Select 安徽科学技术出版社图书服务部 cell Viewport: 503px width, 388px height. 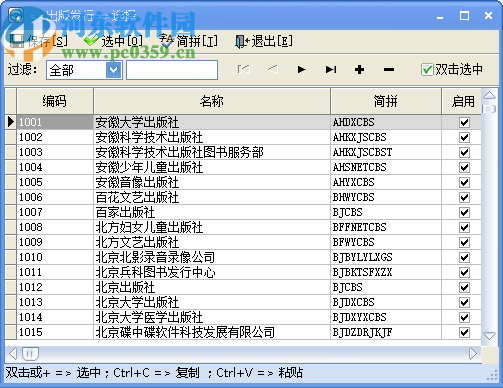(212, 152)
